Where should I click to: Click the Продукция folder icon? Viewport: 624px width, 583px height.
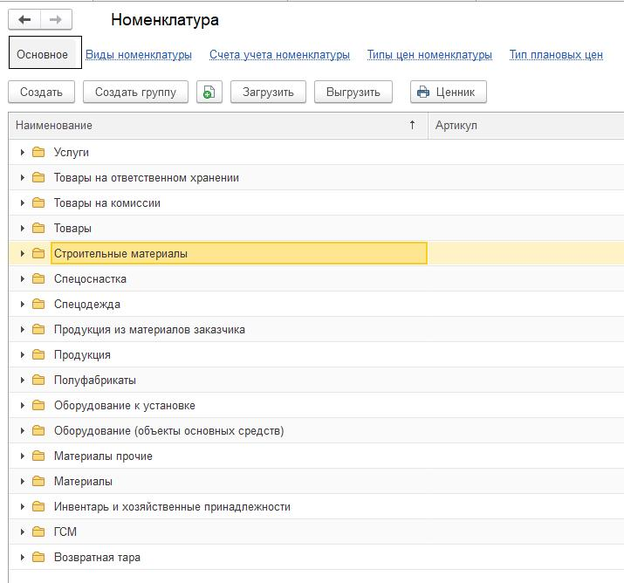pyautogui.click(x=38, y=355)
